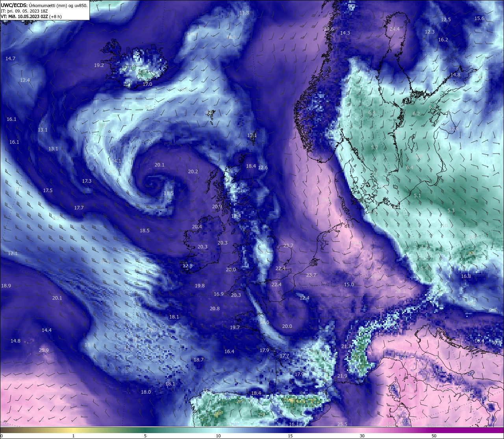The width and height of the screenshot is (504, 439).
Task: Click the 12.3 map value
Action: 430,32
